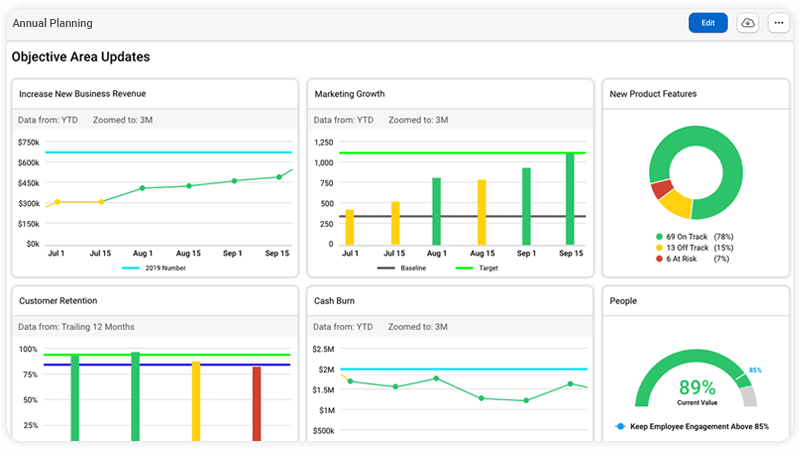Click the Aug 1 point on revenue line
The image size is (800, 450).
click(x=142, y=188)
